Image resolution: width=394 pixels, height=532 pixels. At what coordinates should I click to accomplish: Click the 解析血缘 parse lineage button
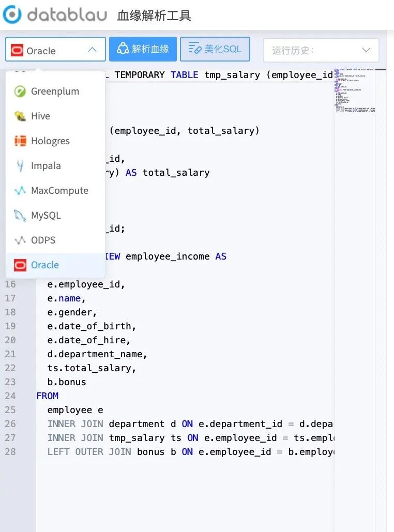143,49
